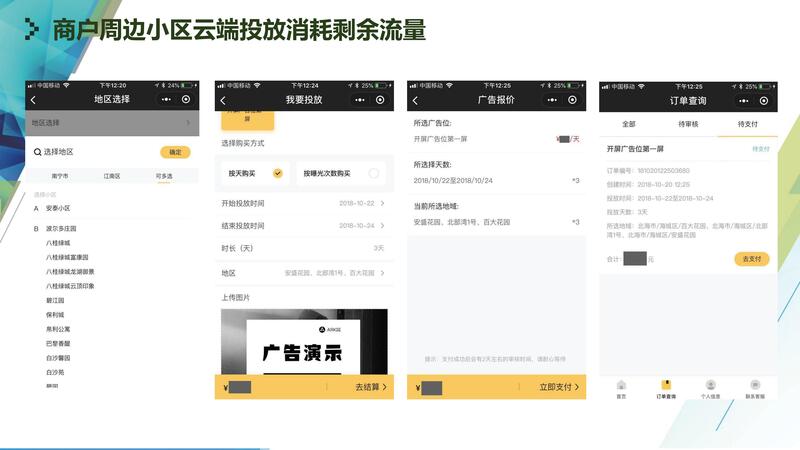Open the 首页 home icon in bottom bar
The width and height of the screenshot is (800, 450).
coord(621,388)
